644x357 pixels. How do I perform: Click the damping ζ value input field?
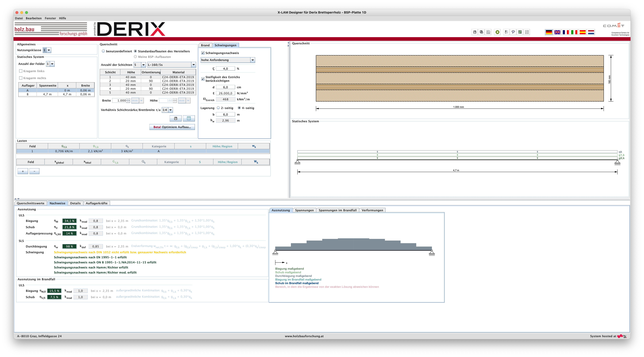pos(225,69)
